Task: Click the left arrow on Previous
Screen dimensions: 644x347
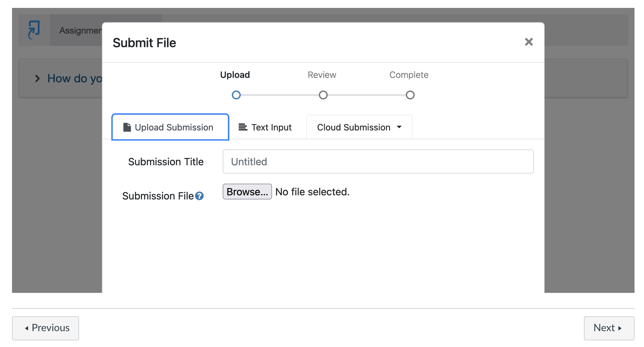Action: click(27, 328)
